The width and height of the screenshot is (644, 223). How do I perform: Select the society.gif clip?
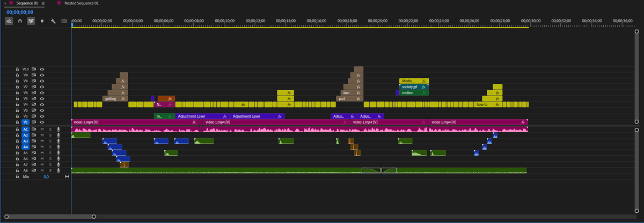click(414, 87)
